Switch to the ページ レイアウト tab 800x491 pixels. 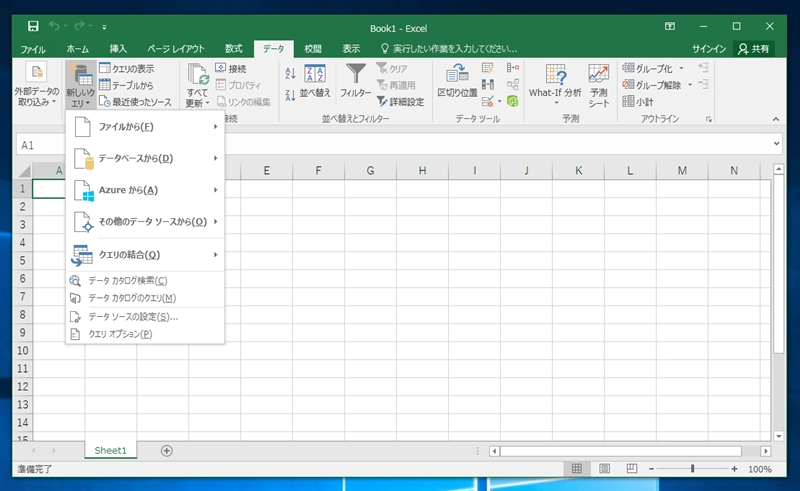click(176, 49)
